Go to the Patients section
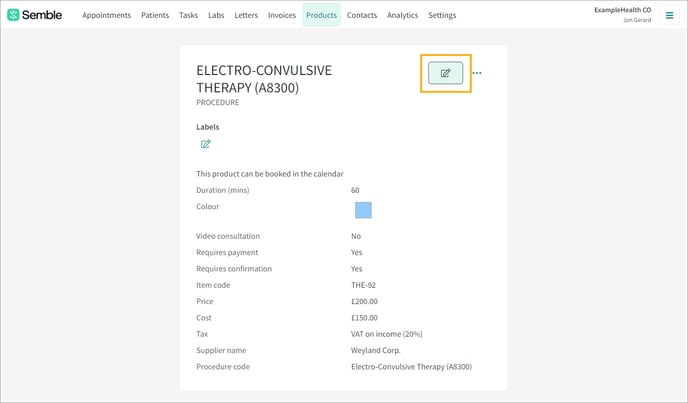 pos(155,15)
